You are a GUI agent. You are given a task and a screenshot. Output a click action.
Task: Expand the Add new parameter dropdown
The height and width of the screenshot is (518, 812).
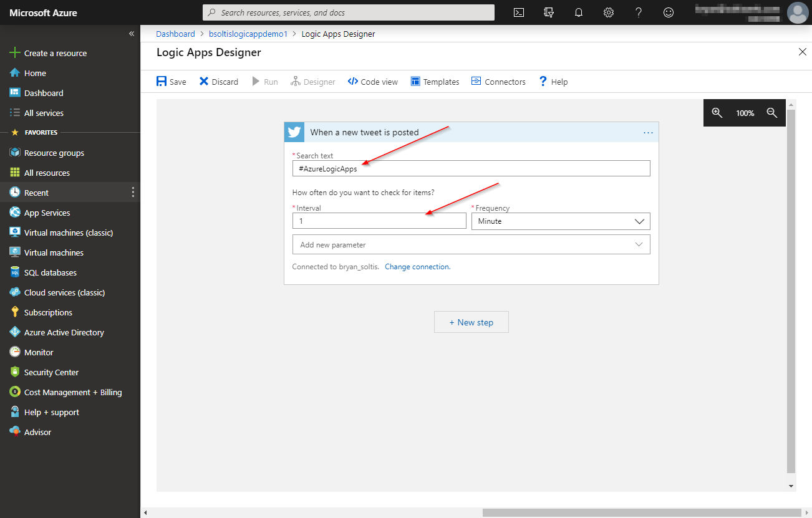471,244
